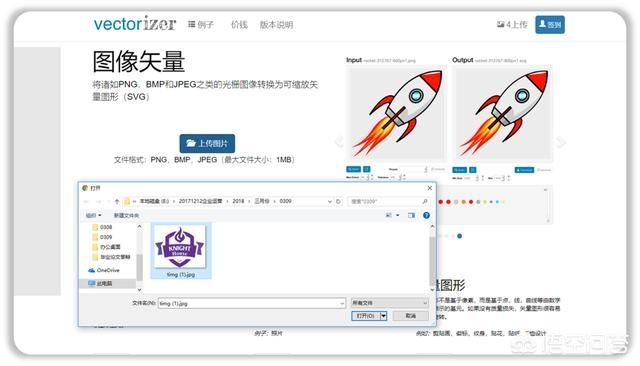Close the 打开 file dialog
Image resolution: width=640 pixels, height=366 pixels.
(x=429, y=188)
